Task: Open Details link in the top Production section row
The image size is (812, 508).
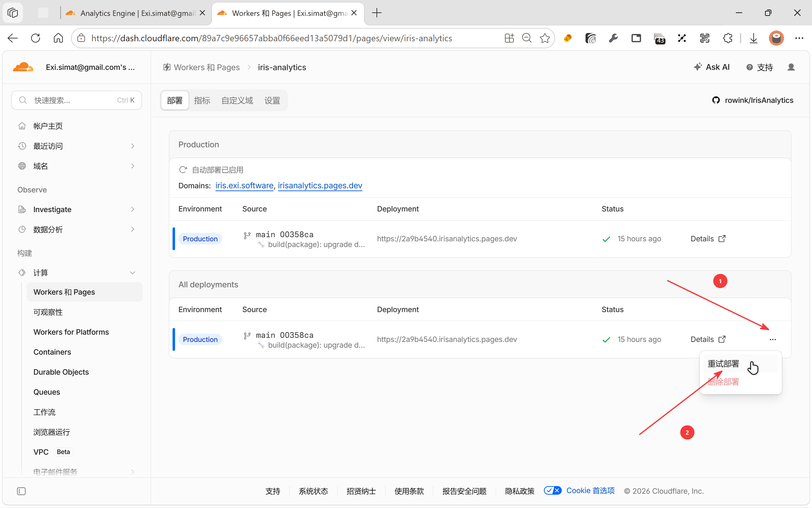Action: tap(708, 238)
